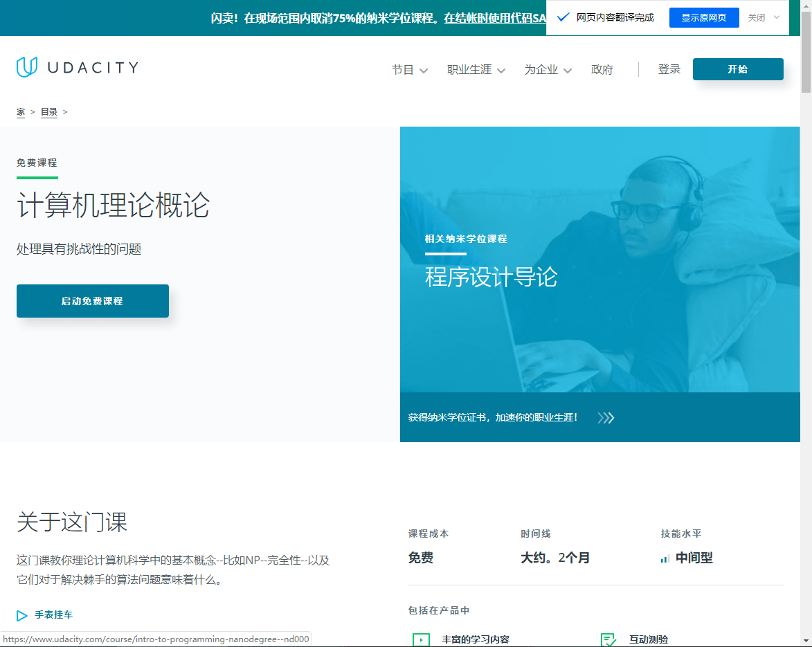Click the 免费 course cost value
The width and height of the screenshot is (812, 647).
pyautogui.click(x=420, y=558)
